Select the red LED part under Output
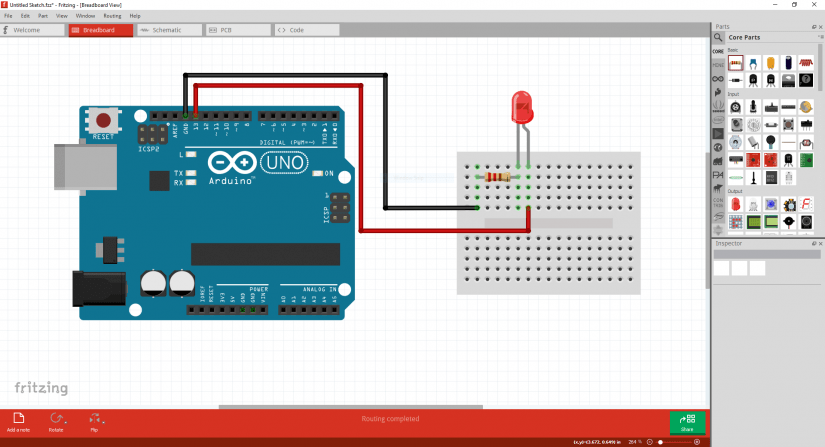The height and width of the screenshot is (447, 825). point(736,205)
